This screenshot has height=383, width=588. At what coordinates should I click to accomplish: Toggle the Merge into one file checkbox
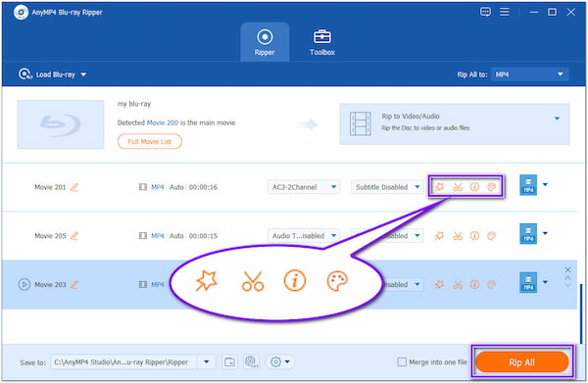(402, 362)
